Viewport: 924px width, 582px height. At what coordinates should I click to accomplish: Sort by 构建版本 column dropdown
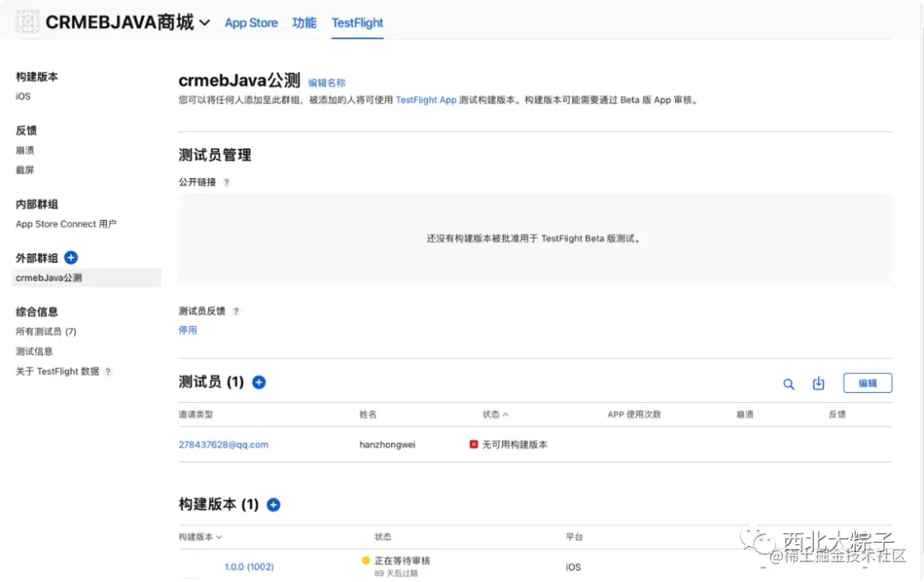[200, 537]
